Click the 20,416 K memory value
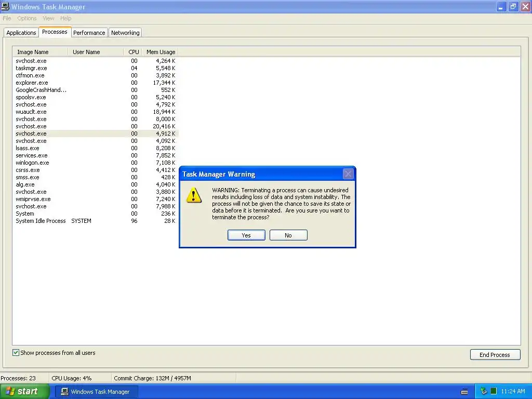Image resolution: width=532 pixels, height=399 pixels. pyautogui.click(x=164, y=126)
